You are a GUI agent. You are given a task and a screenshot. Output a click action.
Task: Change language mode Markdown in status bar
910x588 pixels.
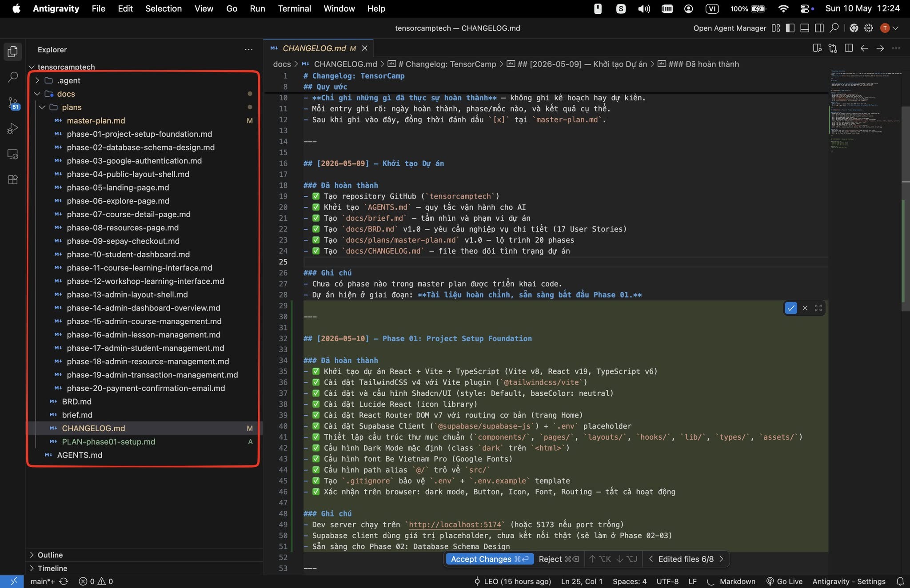pyautogui.click(x=737, y=581)
